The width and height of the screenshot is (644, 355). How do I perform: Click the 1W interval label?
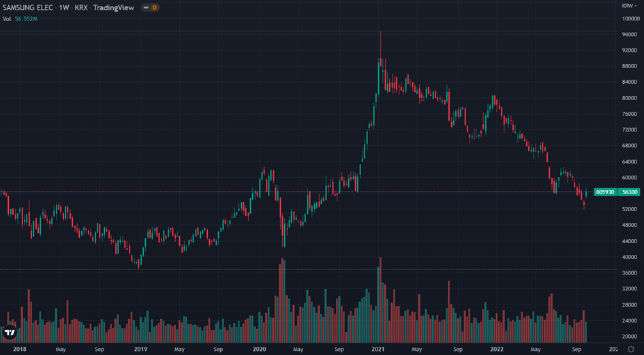(x=64, y=7)
